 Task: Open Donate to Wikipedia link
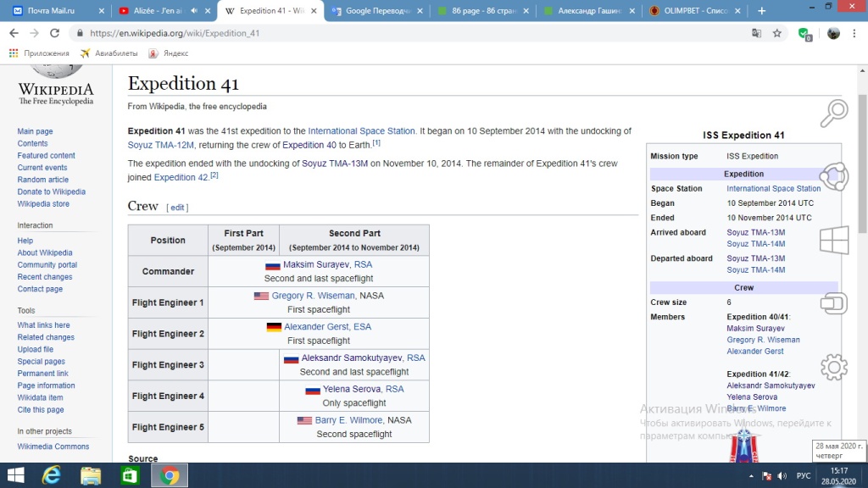click(x=51, y=191)
